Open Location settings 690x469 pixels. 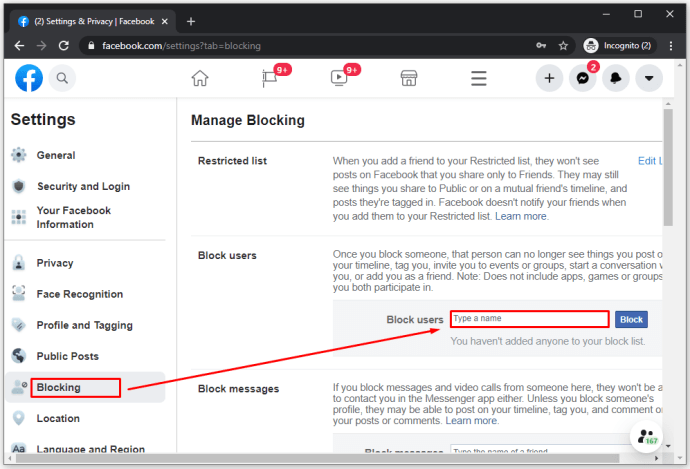click(58, 418)
